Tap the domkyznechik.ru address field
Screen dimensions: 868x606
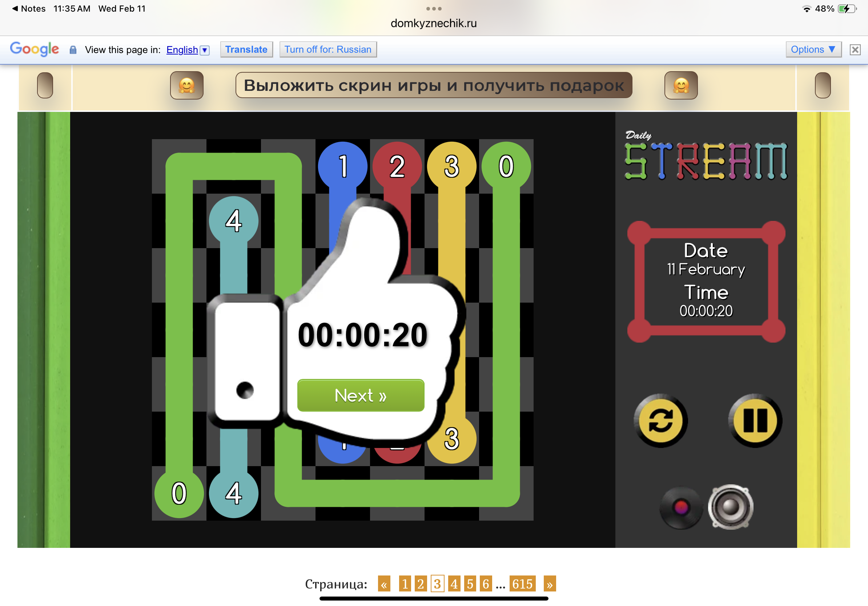coord(433,23)
